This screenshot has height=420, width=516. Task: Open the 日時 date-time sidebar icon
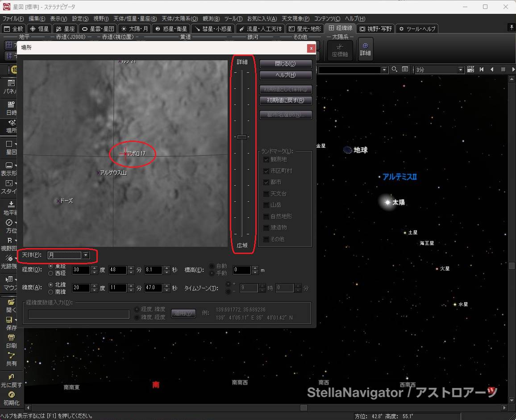pyautogui.click(x=11, y=107)
